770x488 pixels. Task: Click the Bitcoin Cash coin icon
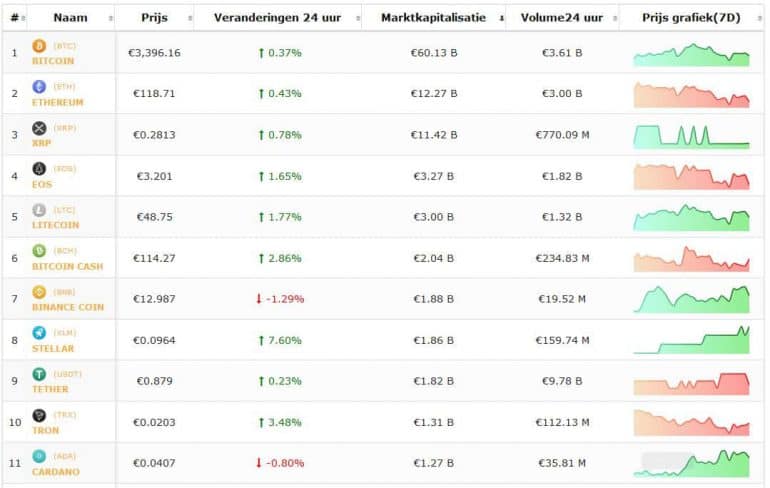point(39,251)
